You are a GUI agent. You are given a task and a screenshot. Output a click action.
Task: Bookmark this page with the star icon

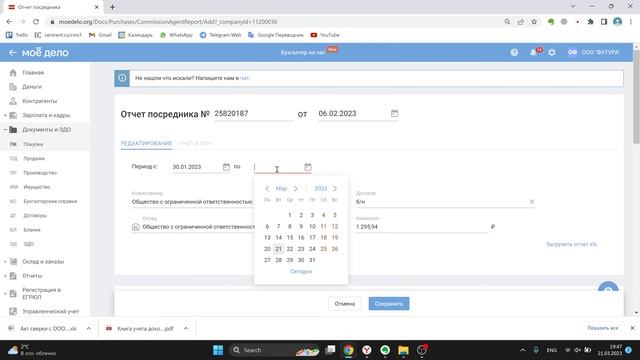(x=534, y=22)
